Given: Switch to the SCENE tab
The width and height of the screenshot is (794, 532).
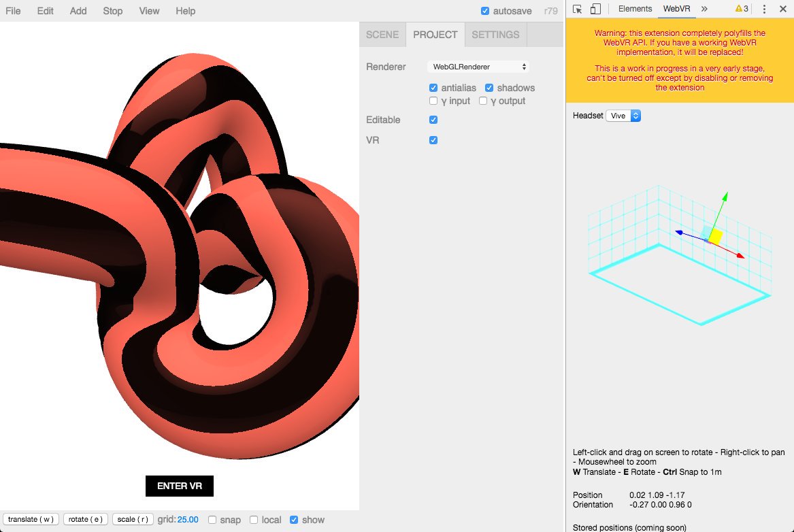Looking at the screenshot, I should click(382, 34).
